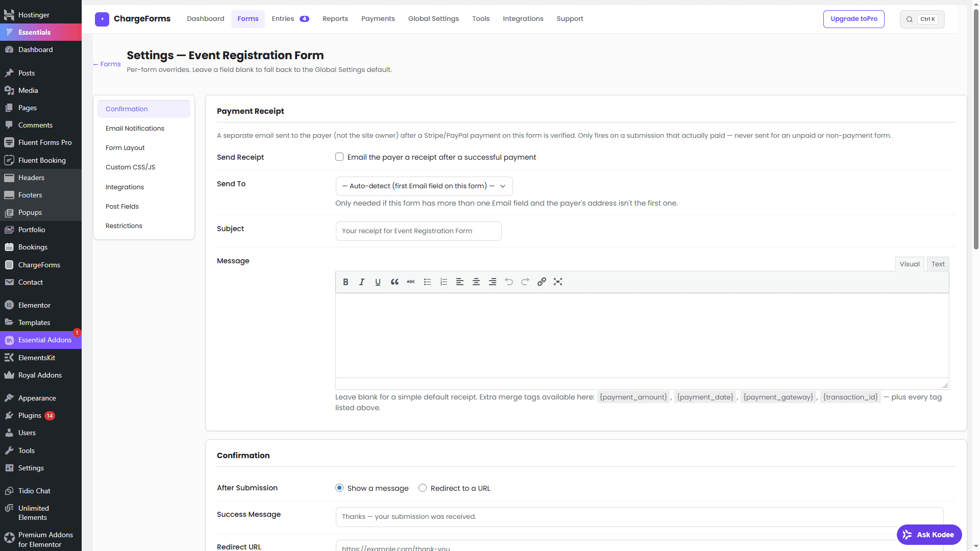Apply underline formatting in message editor

[x=378, y=282]
